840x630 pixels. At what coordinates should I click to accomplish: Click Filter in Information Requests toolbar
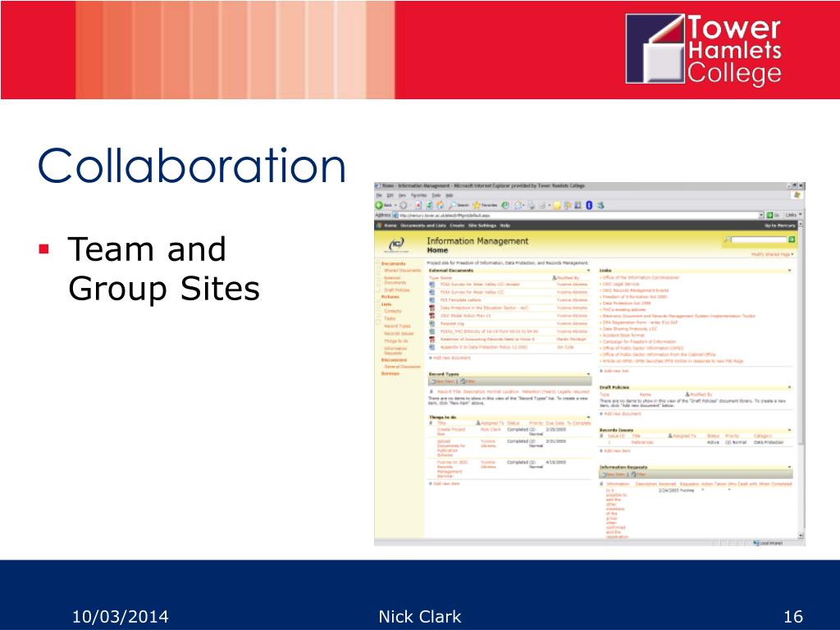tap(638, 474)
